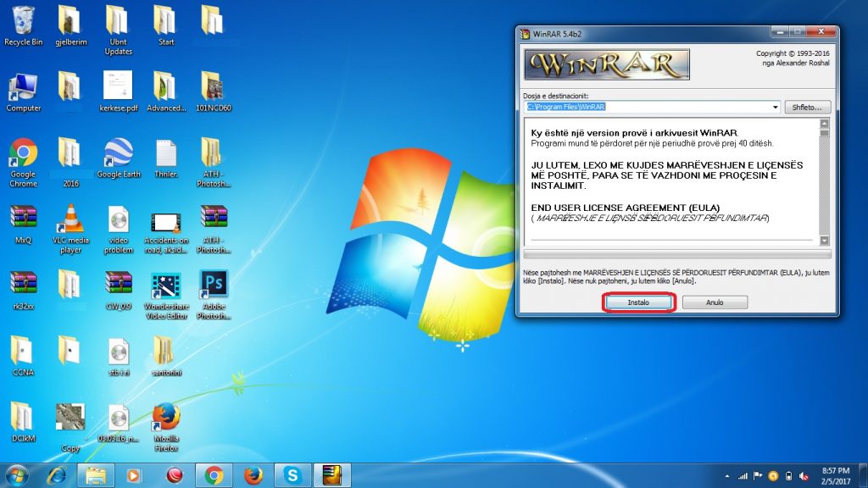Viewport: 868px width, 488px height.
Task: Click the Shfleto... browse button
Action: click(807, 108)
